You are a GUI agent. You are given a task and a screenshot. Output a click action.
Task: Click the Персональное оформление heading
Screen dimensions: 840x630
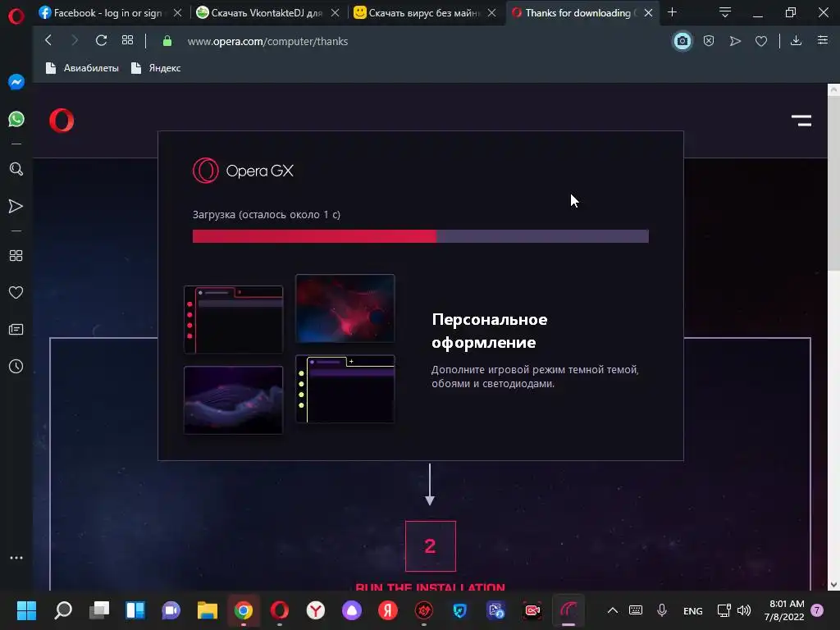coord(489,331)
